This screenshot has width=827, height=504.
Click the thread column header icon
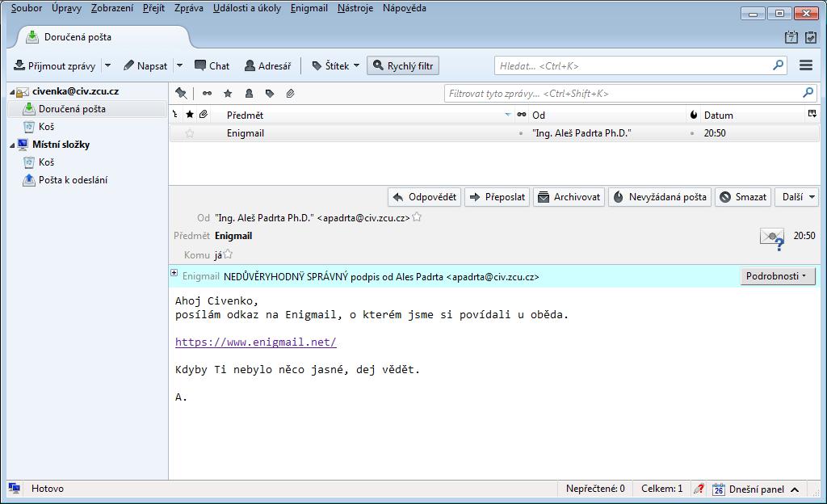click(175, 115)
